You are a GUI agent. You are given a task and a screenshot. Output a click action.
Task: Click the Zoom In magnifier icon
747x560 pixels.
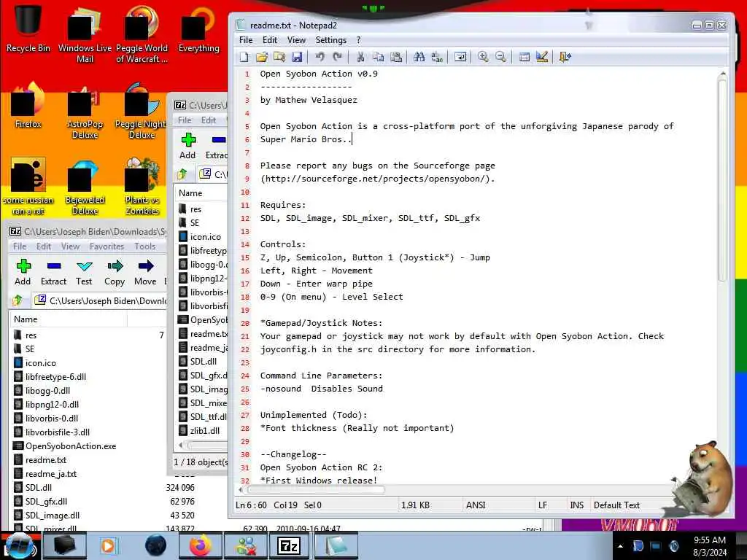pos(483,57)
